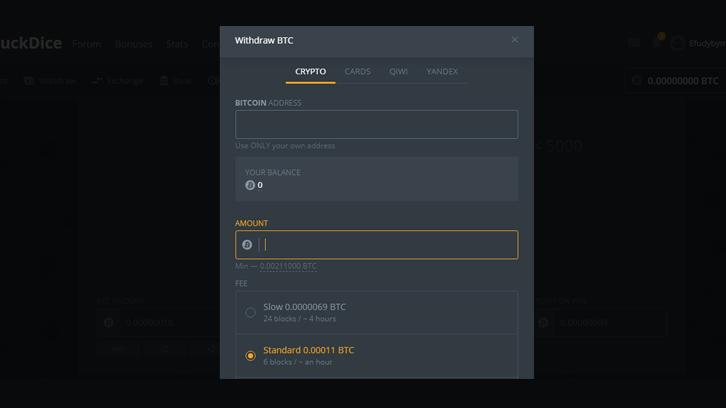
Task: Click the min bet button in background
Action: coord(118,349)
